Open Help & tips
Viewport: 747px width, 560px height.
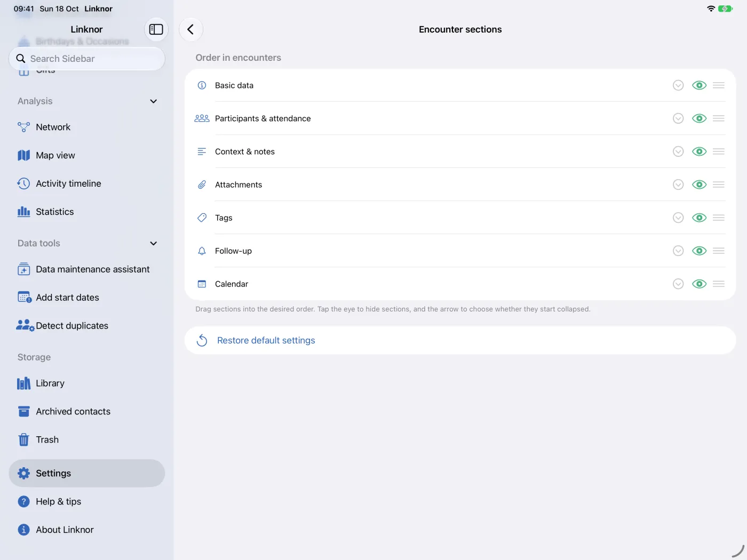(x=87, y=501)
